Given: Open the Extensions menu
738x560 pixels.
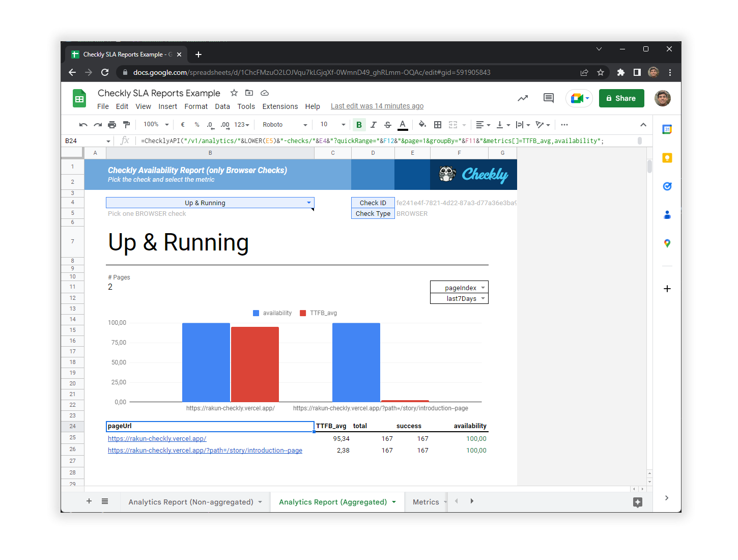Looking at the screenshot, I should [x=280, y=106].
